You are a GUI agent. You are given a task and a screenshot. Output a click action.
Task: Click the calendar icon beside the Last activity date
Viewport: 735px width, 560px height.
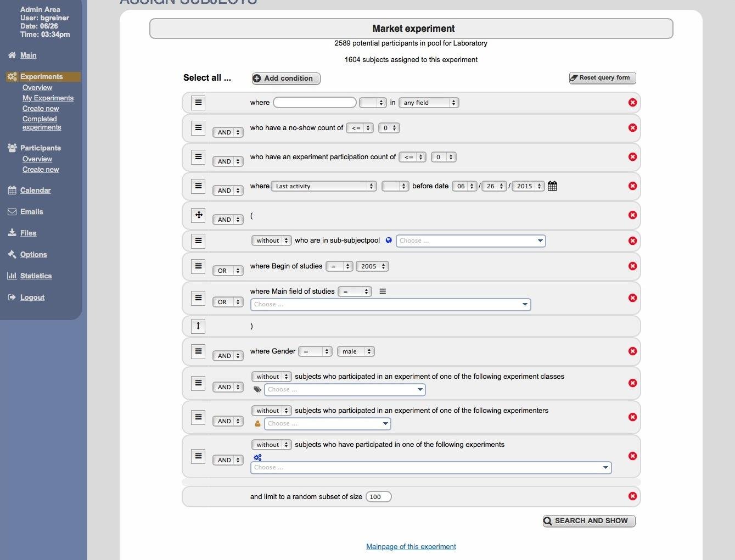552,186
